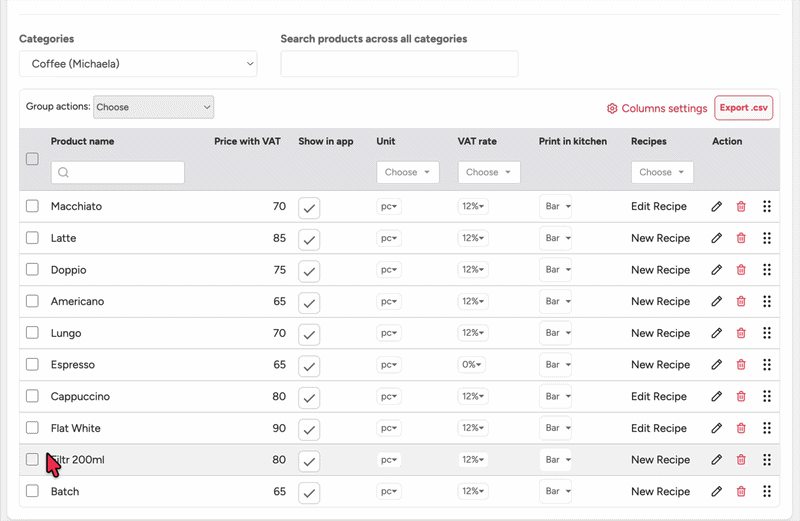Edit the Americano product with pencil icon
Image resolution: width=800 pixels, height=521 pixels.
click(716, 302)
